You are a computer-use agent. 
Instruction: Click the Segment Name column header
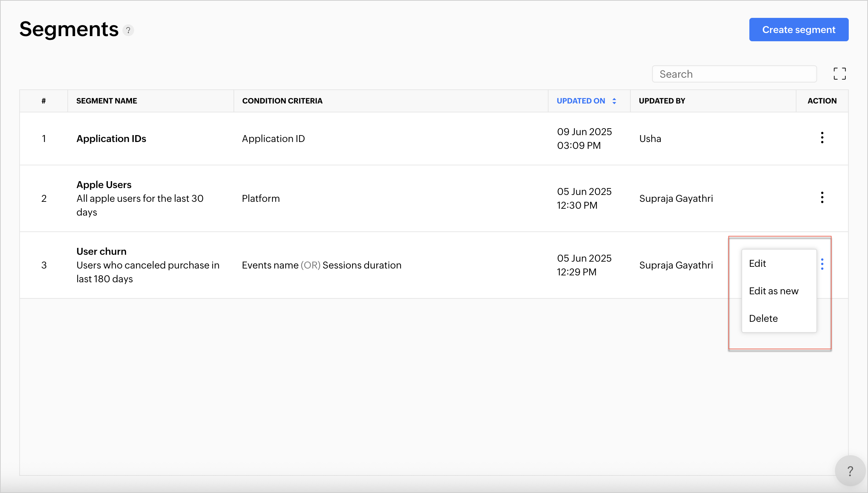(x=107, y=101)
